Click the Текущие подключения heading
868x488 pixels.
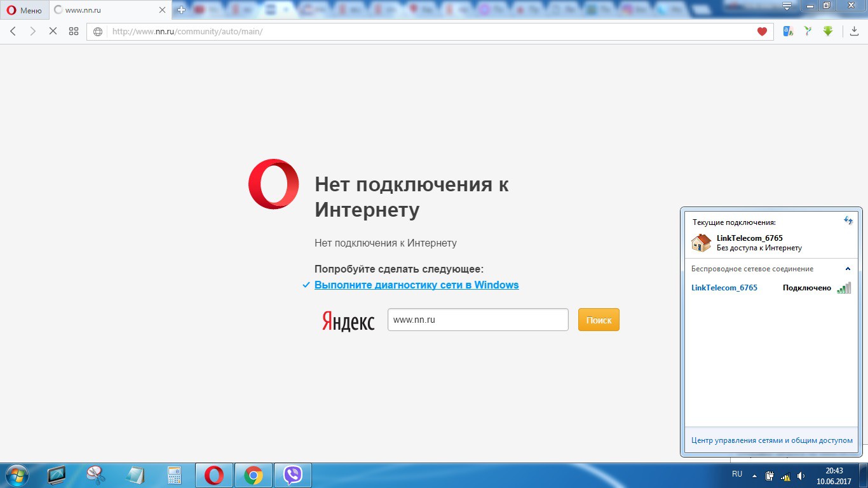(x=734, y=222)
